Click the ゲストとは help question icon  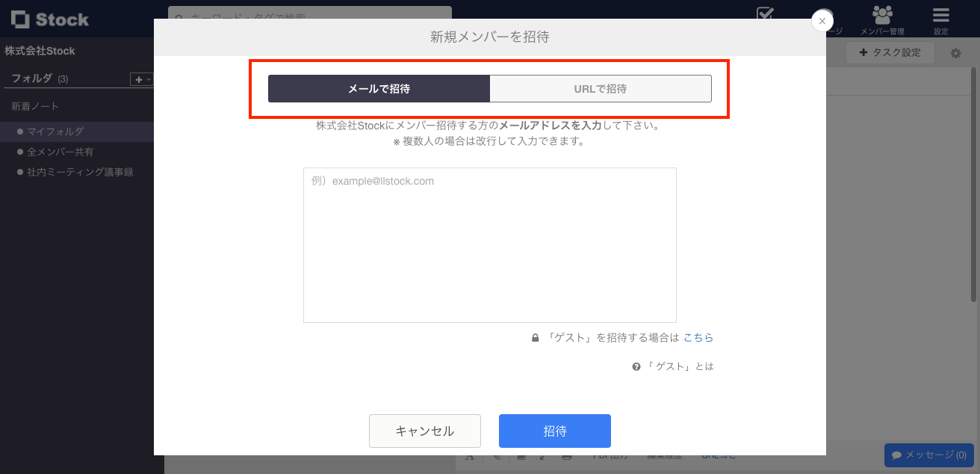pyautogui.click(x=635, y=366)
